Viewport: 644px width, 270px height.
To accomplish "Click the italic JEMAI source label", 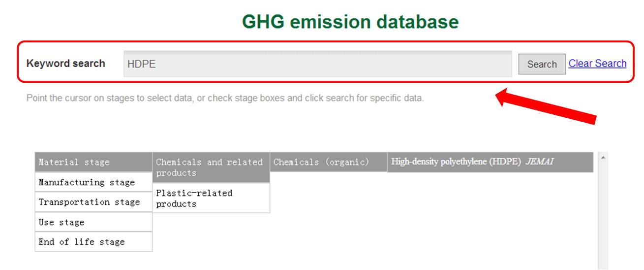I will point(539,162).
